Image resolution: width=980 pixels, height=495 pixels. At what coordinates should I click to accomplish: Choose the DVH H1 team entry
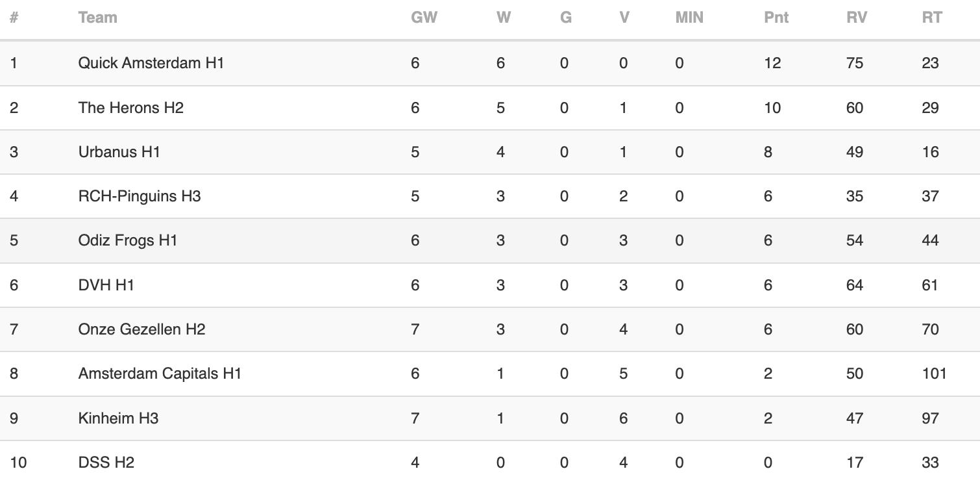pos(106,285)
